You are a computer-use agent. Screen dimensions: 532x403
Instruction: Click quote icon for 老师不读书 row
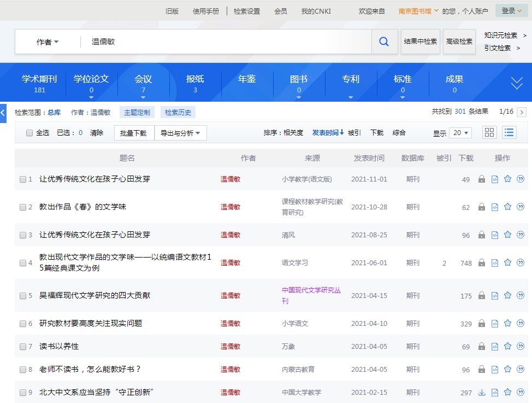(x=521, y=369)
